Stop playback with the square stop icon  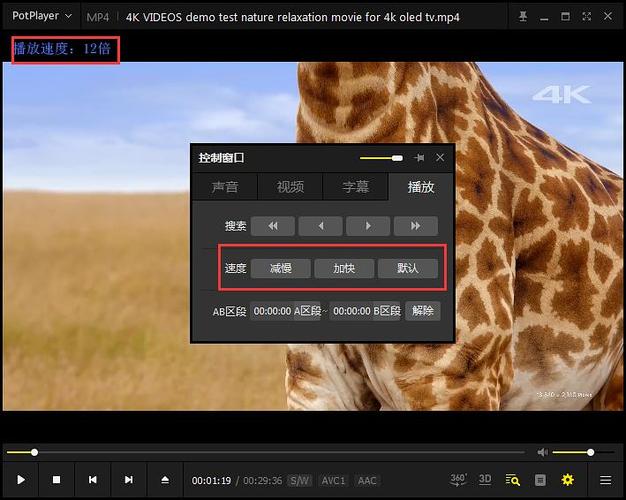click(56, 480)
